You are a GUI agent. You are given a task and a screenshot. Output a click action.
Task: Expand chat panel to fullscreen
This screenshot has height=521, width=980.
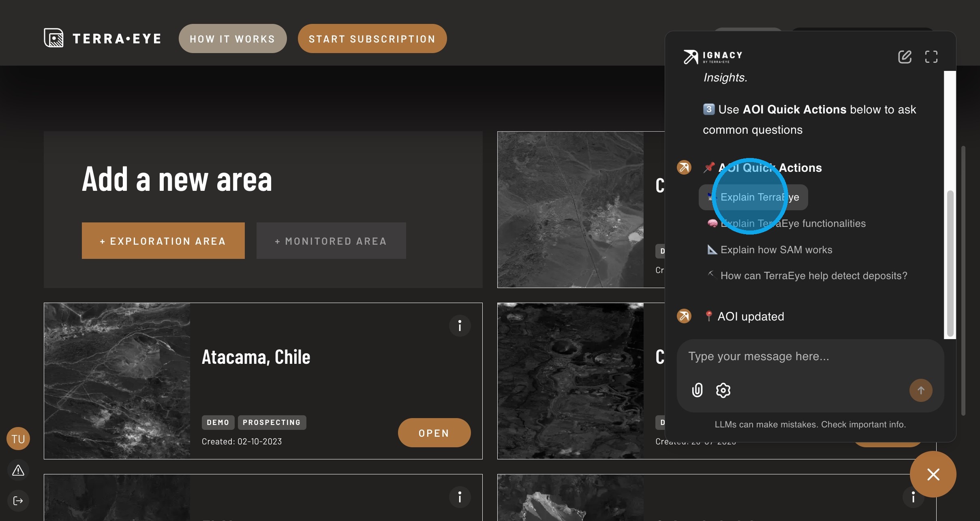point(931,57)
